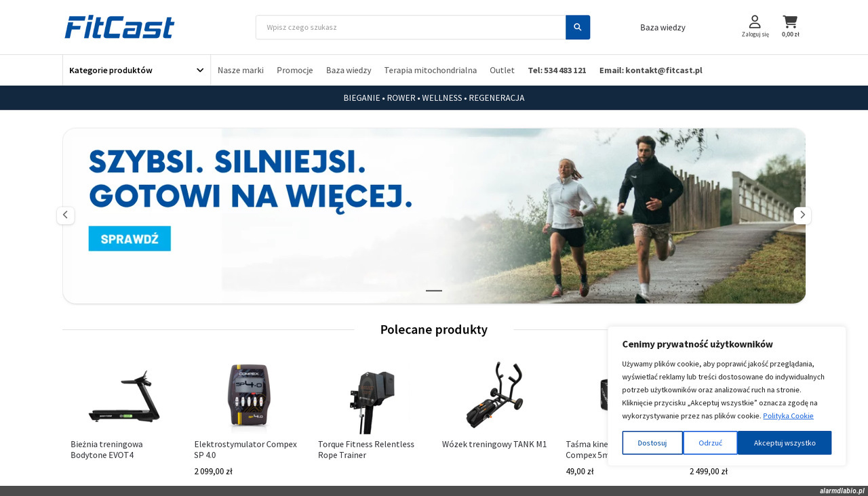
Task: Click the FitCast logo
Action: (119, 27)
